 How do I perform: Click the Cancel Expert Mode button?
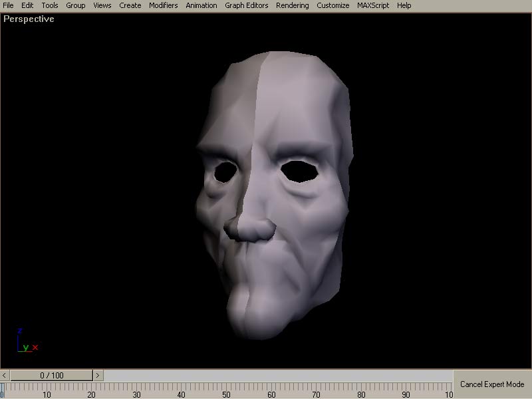(492, 384)
